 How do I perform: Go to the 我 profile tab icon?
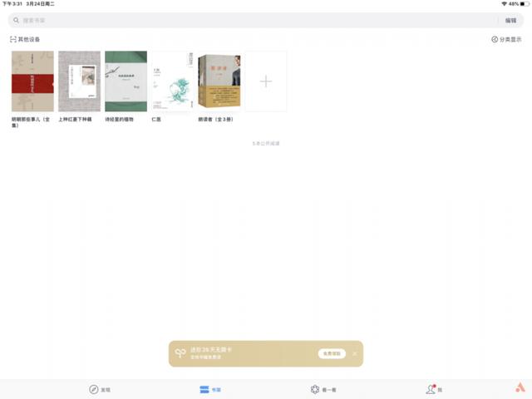tap(430, 389)
